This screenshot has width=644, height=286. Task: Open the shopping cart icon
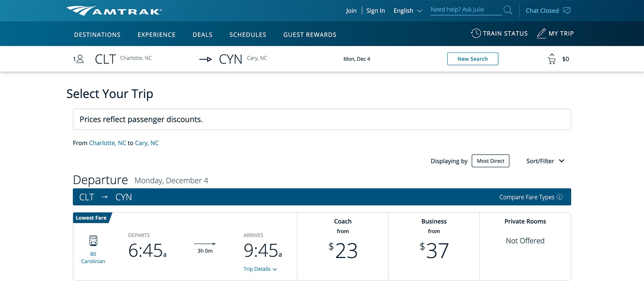pyautogui.click(x=552, y=59)
